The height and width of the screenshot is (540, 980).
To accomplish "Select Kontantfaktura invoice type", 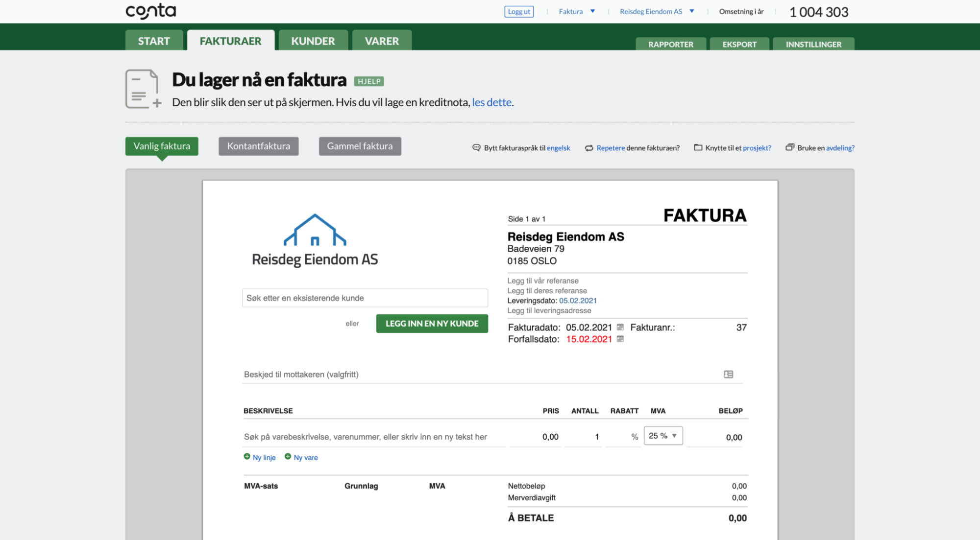I will click(259, 146).
